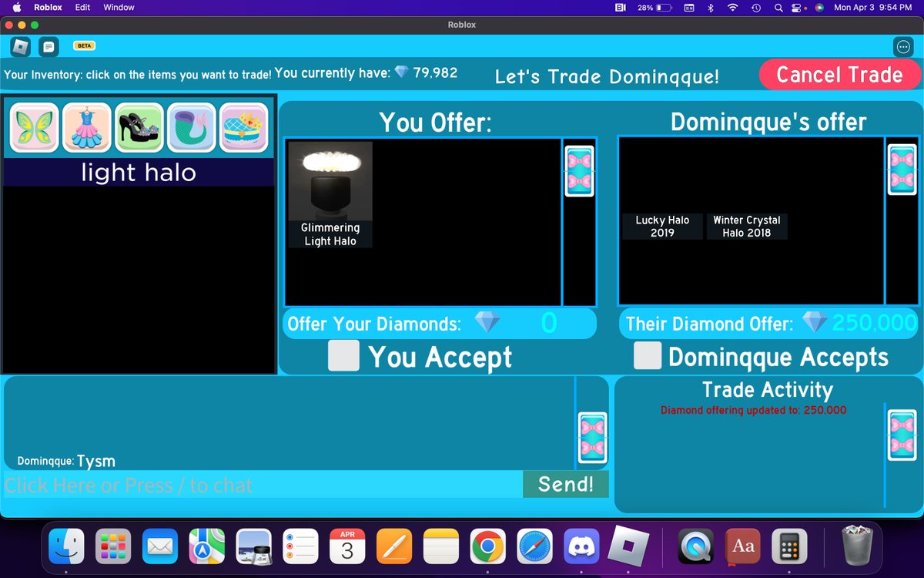Screen dimensions: 924x578
Task: Send the chat message
Action: [x=566, y=484]
